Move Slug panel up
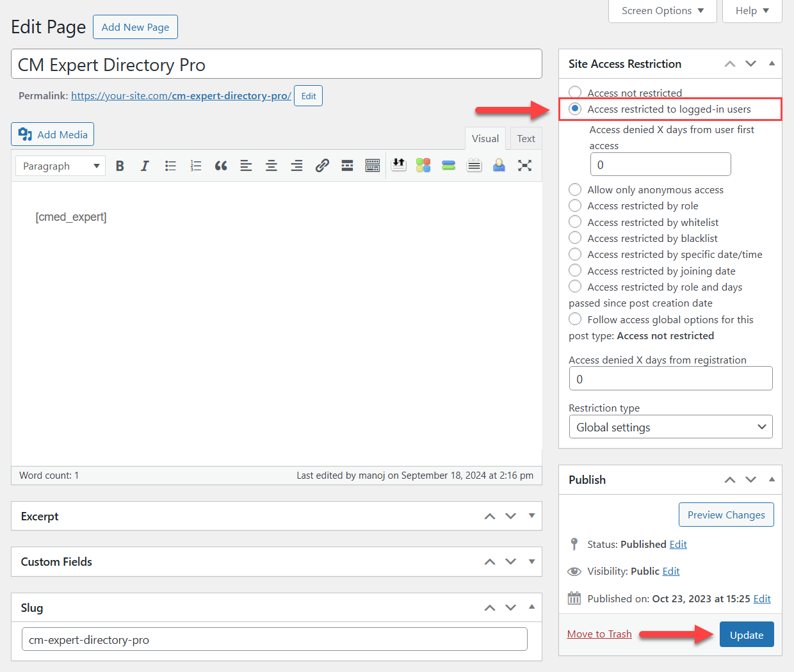Image resolution: width=794 pixels, height=672 pixels. [490, 608]
